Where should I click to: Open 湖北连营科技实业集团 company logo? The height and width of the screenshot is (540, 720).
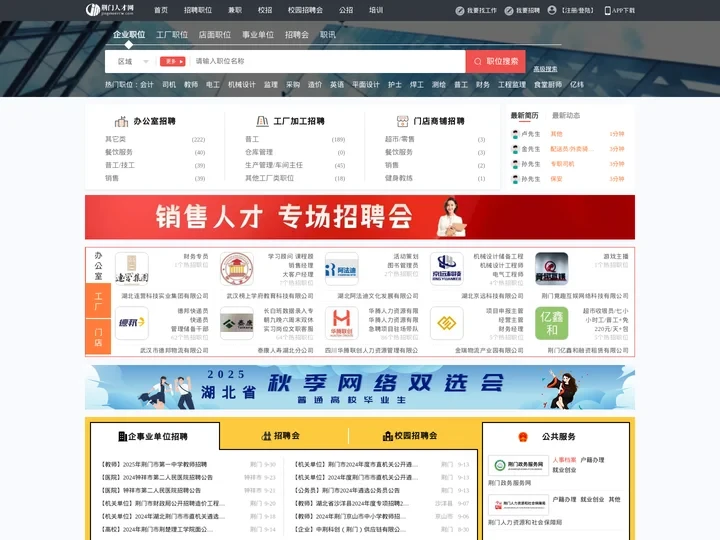132,269
